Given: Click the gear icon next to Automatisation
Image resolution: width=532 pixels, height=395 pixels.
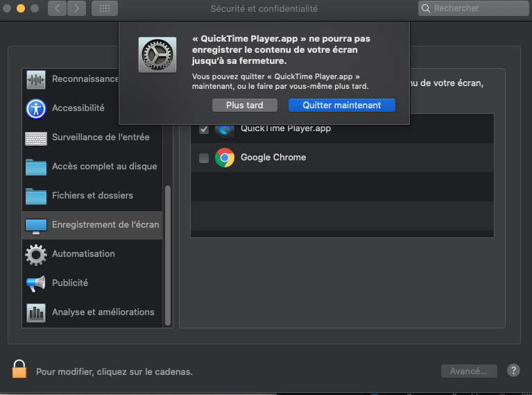Looking at the screenshot, I should [x=36, y=255].
